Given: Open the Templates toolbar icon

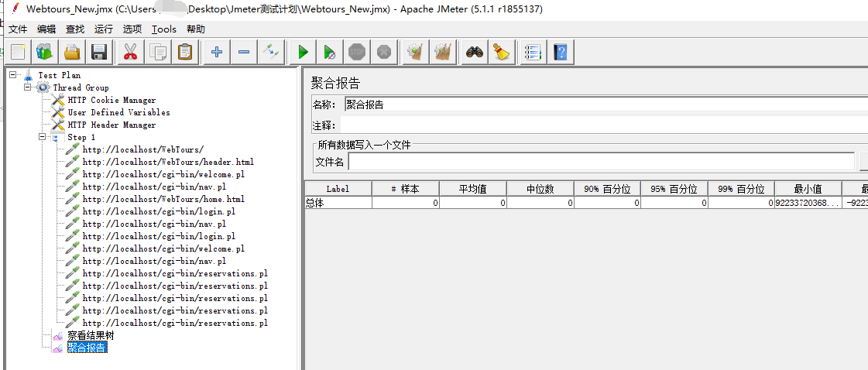Looking at the screenshot, I should click(44, 53).
